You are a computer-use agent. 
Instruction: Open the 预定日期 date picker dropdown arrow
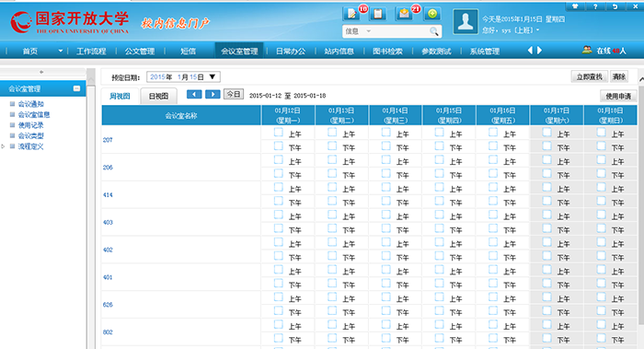coord(213,76)
